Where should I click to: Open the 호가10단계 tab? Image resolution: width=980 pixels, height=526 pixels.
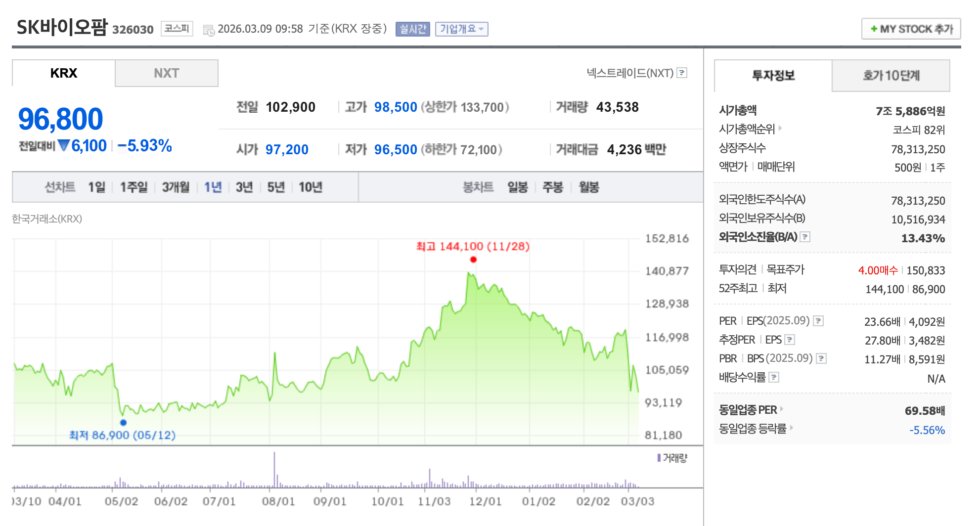(891, 76)
